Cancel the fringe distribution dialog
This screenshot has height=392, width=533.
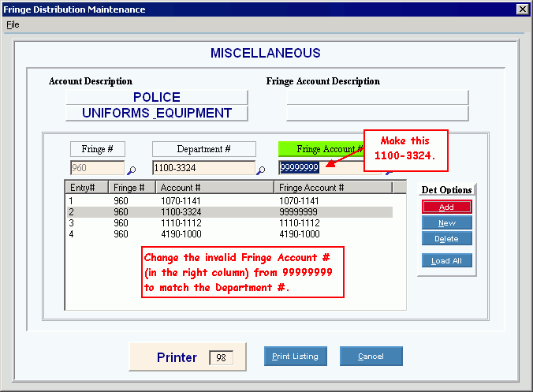click(x=371, y=357)
